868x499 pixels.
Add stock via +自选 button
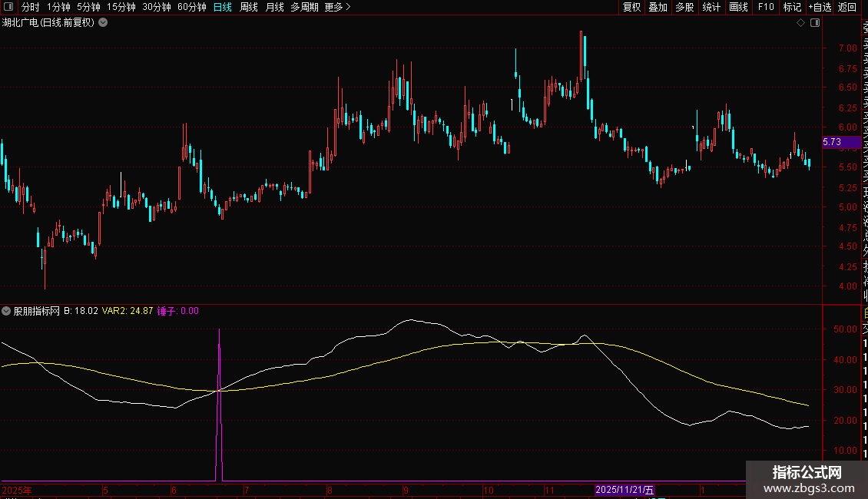click(820, 7)
